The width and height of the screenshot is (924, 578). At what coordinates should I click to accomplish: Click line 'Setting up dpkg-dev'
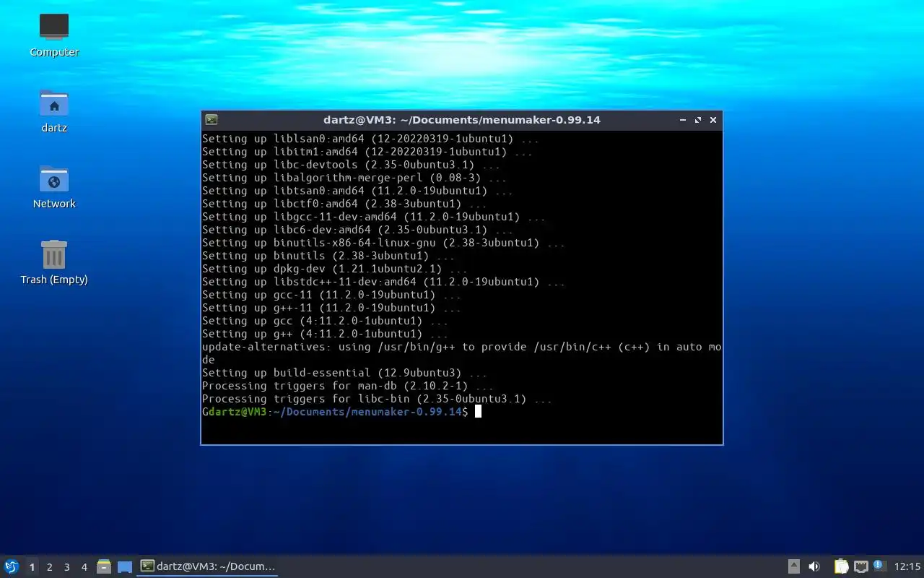(335, 269)
